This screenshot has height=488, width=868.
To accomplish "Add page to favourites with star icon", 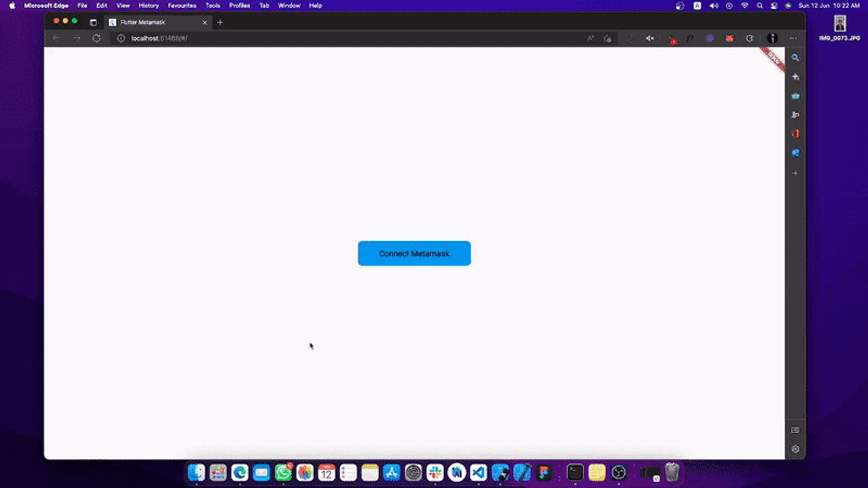I will coord(608,38).
